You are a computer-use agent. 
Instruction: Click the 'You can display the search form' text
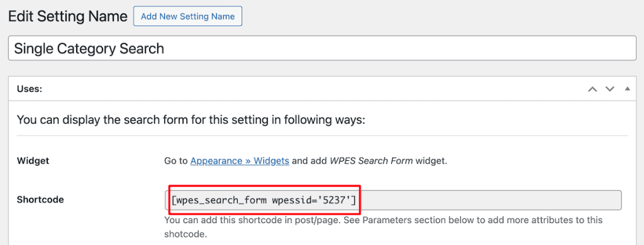click(191, 121)
